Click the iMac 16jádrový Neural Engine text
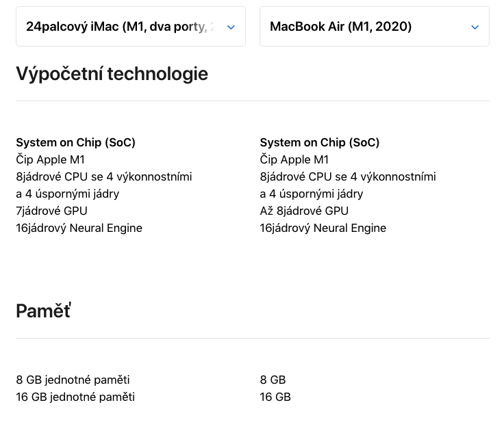The image size is (504, 433). click(x=79, y=228)
